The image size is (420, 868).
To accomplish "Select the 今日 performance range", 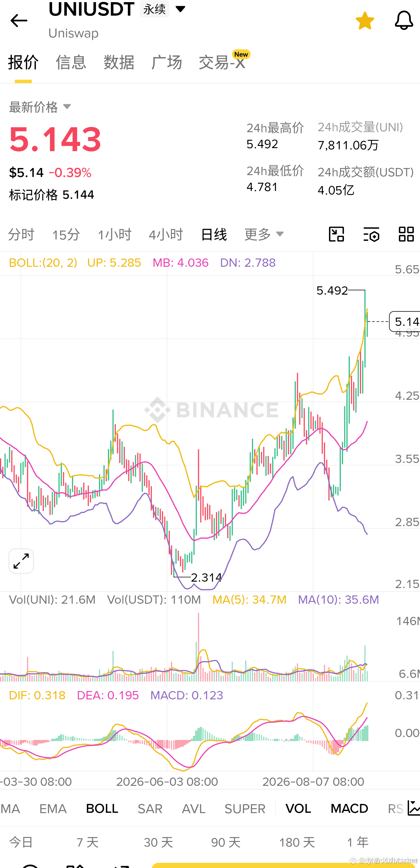I will [21, 842].
